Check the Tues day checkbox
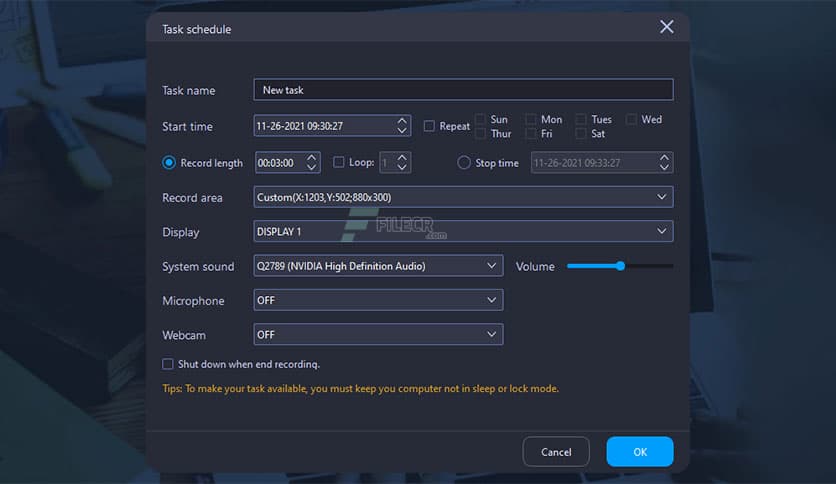The image size is (836, 484). click(x=581, y=119)
